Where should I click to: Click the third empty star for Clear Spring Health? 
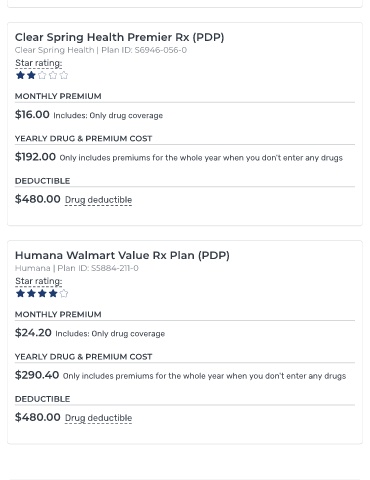click(53, 75)
